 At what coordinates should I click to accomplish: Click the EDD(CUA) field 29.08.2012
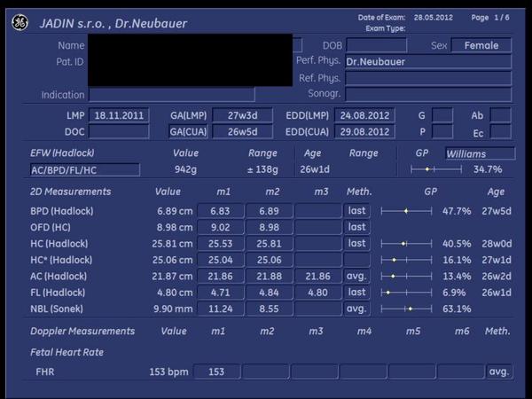364,132
